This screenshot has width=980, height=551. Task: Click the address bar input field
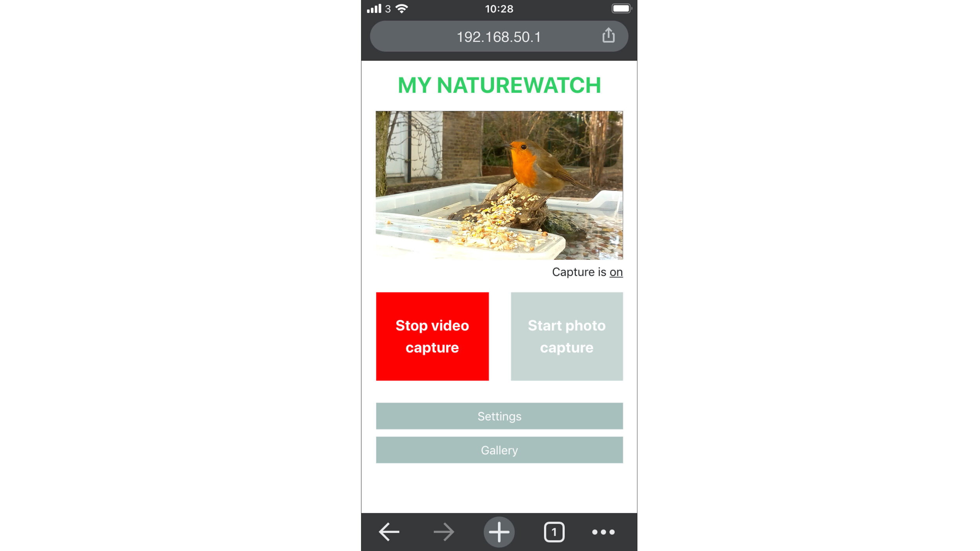498,36
